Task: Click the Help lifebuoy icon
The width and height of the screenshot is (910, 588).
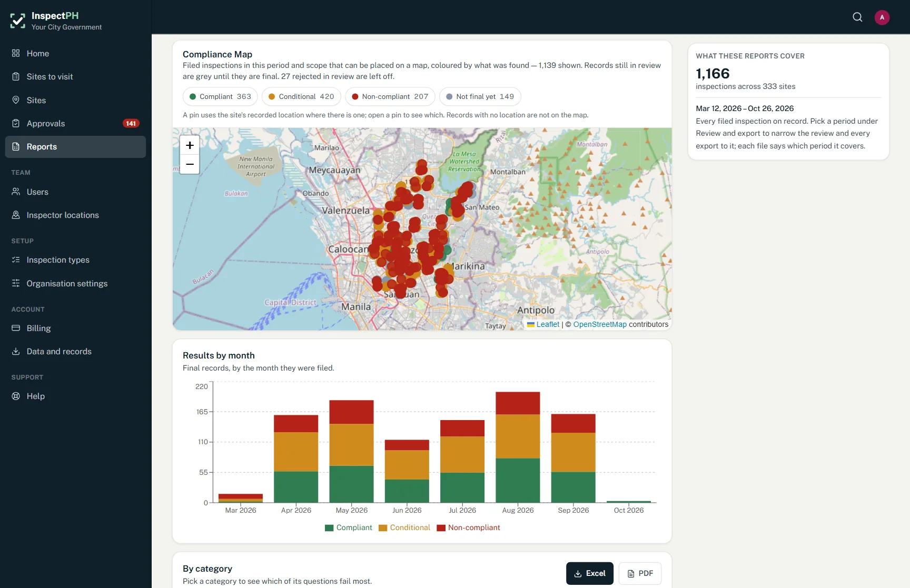Action: click(16, 396)
